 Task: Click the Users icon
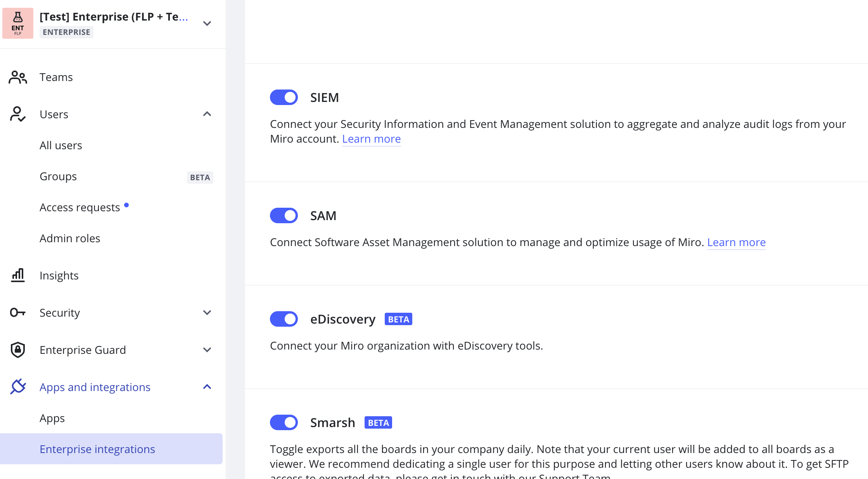tap(17, 114)
